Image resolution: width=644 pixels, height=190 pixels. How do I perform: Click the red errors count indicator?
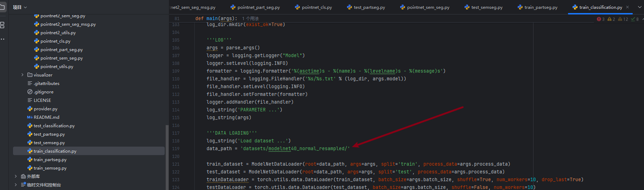tap(601, 19)
